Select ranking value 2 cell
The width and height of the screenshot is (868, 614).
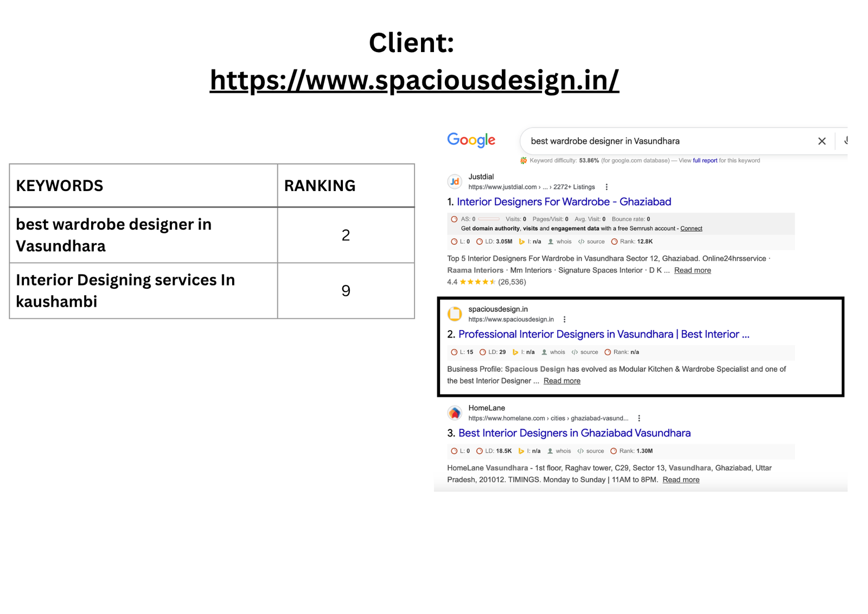point(346,235)
